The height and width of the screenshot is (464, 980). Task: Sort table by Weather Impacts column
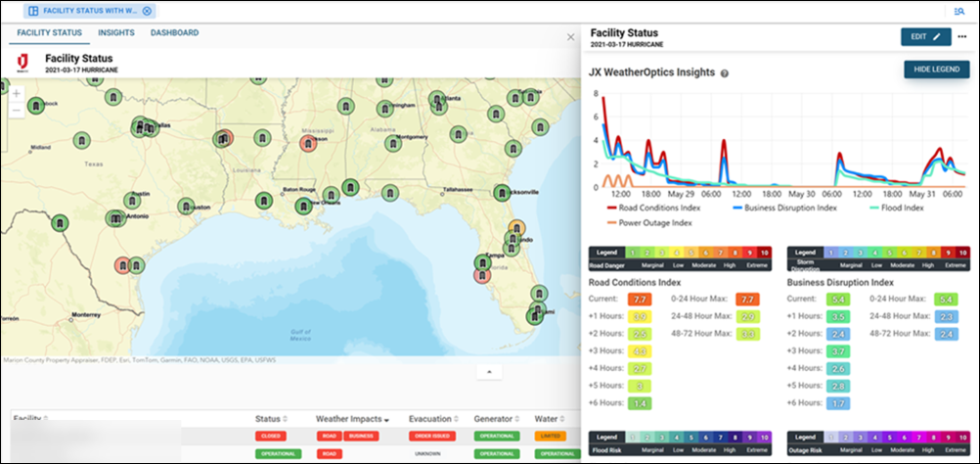(351, 419)
